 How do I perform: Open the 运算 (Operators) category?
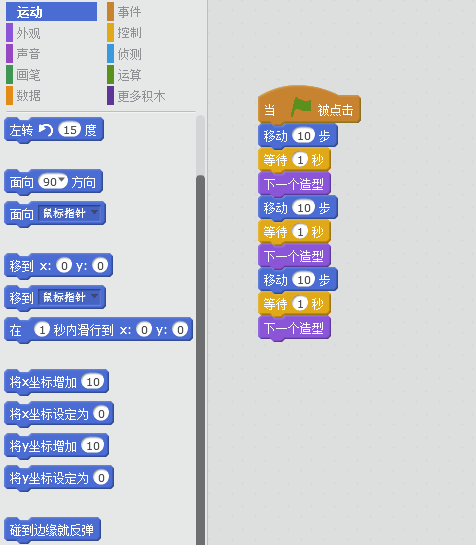(x=124, y=75)
